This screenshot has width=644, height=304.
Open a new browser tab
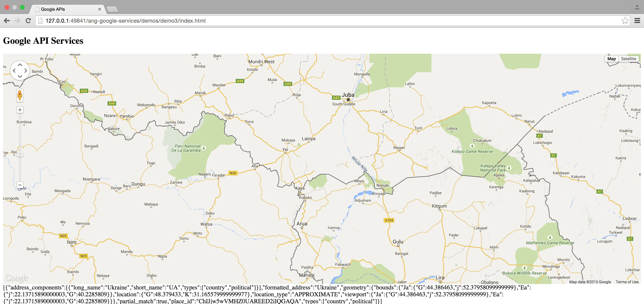coord(112,9)
